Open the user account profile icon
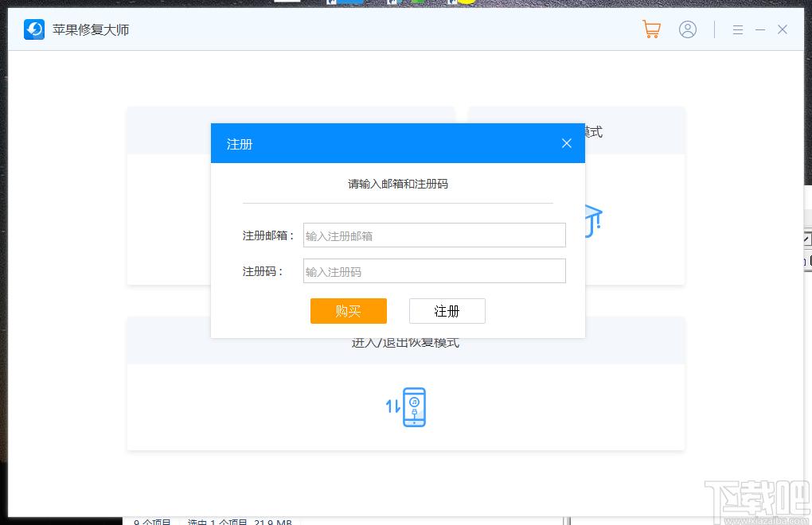Viewport: 812px width, 525px height. [x=688, y=29]
